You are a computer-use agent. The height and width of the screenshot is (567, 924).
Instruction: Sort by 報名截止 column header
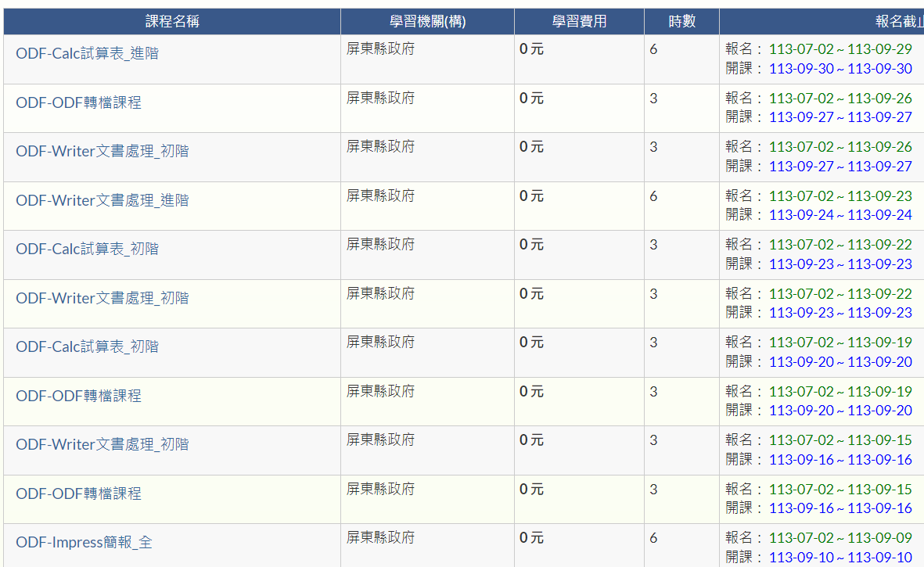coord(899,22)
